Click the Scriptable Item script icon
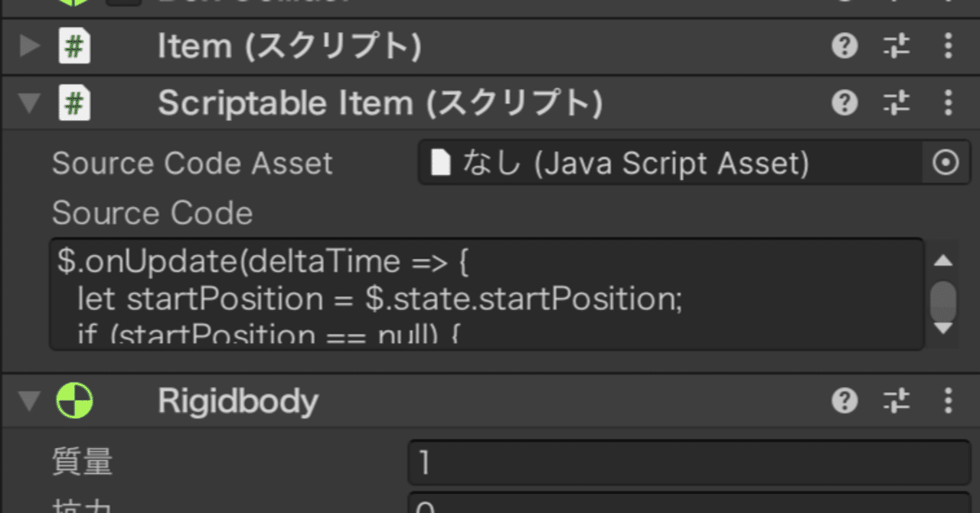This screenshot has width=980, height=513. 74,103
